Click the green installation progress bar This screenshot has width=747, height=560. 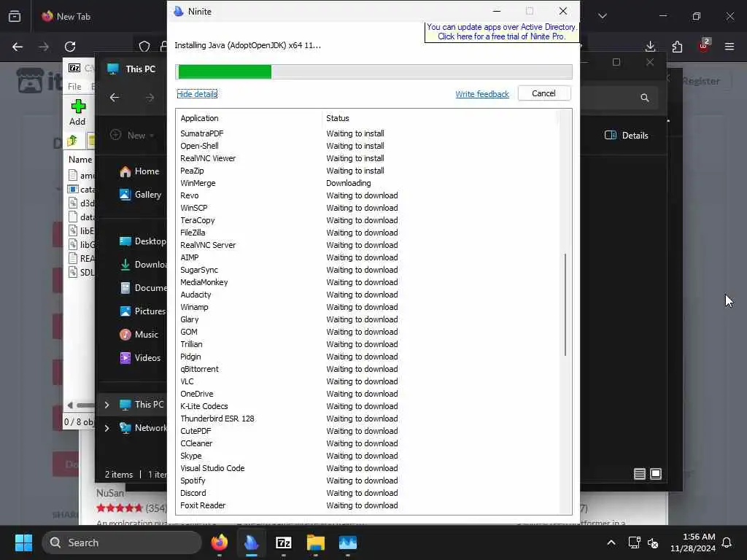click(225, 72)
